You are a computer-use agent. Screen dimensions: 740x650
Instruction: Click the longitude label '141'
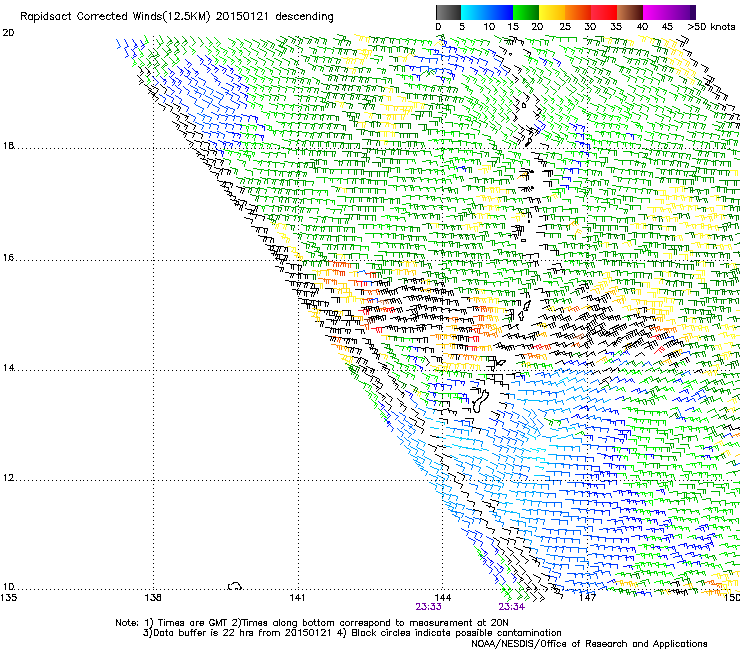[297, 598]
